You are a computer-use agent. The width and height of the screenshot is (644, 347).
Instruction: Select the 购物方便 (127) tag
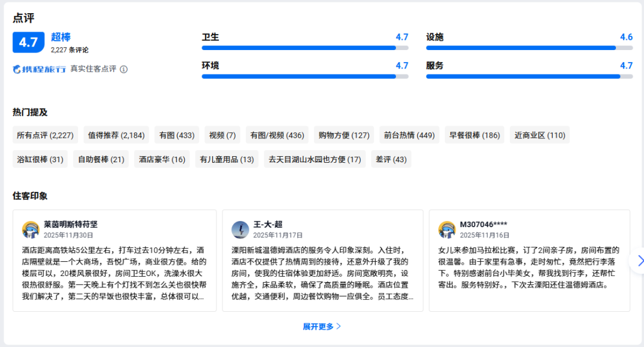click(x=344, y=135)
